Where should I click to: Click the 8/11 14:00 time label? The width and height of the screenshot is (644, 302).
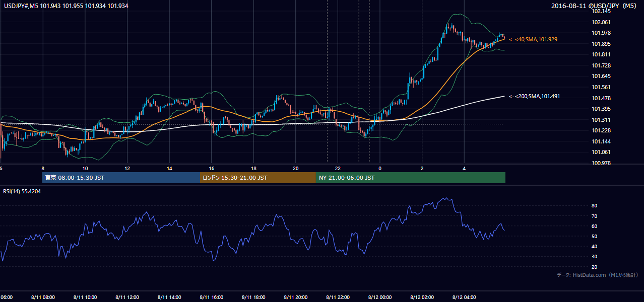pos(169,297)
